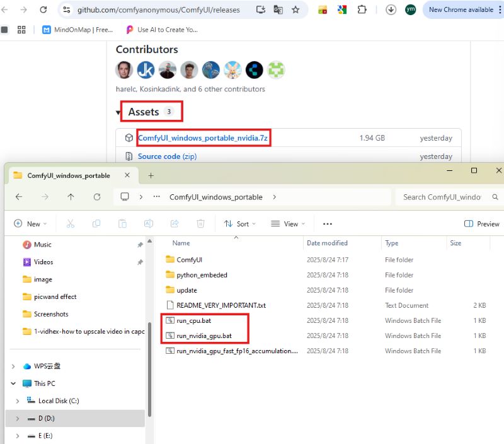Pin the Screenshots folder in the sidebar
The width and height of the screenshot is (504, 444).
click(141, 314)
